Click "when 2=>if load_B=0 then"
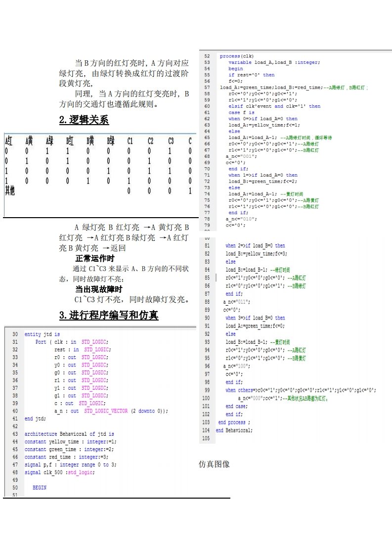 [x=255, y=246]
